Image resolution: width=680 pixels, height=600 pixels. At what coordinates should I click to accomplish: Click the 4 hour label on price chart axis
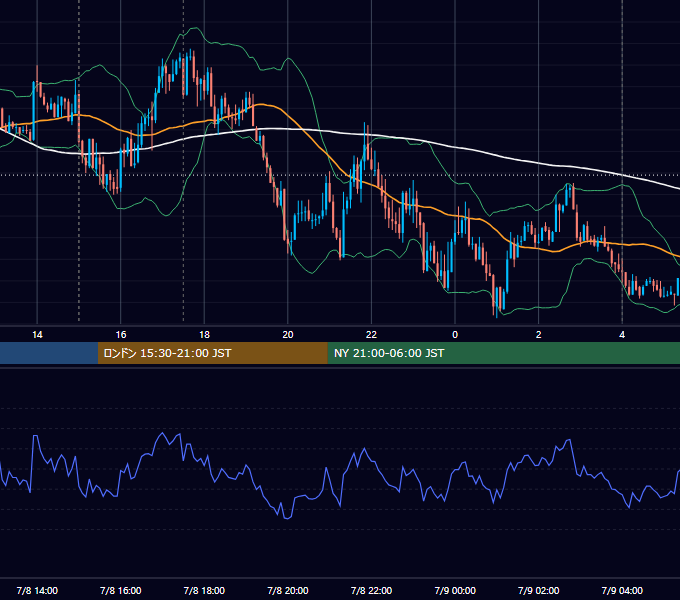pyautogui.click(x=622, y=335)
